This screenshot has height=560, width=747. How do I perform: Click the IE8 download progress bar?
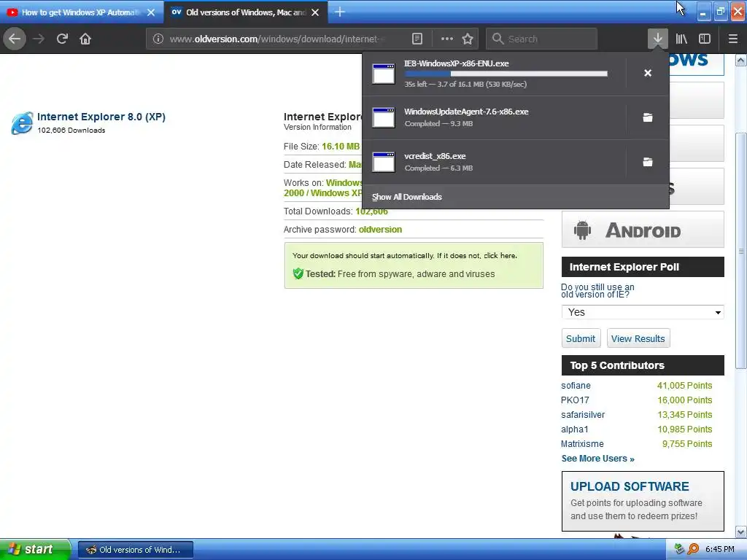506,74
